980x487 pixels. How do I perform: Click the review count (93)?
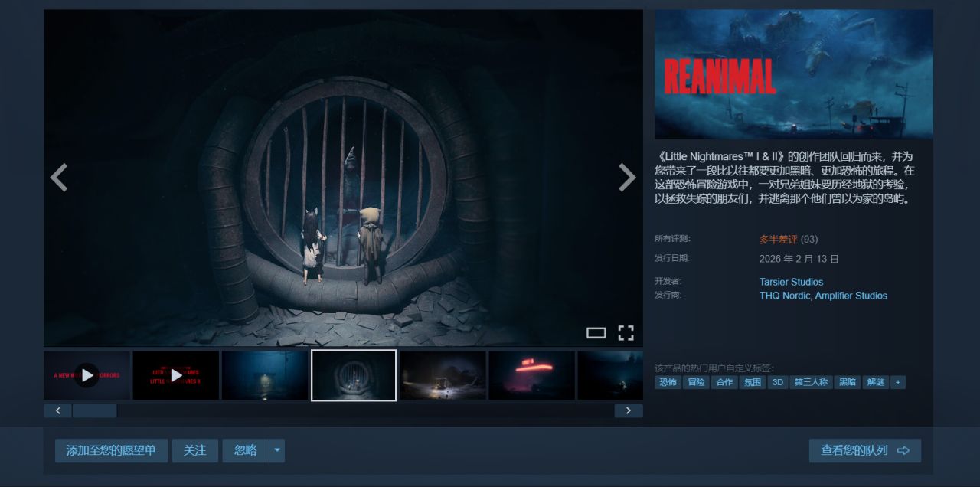coord(809,239)
